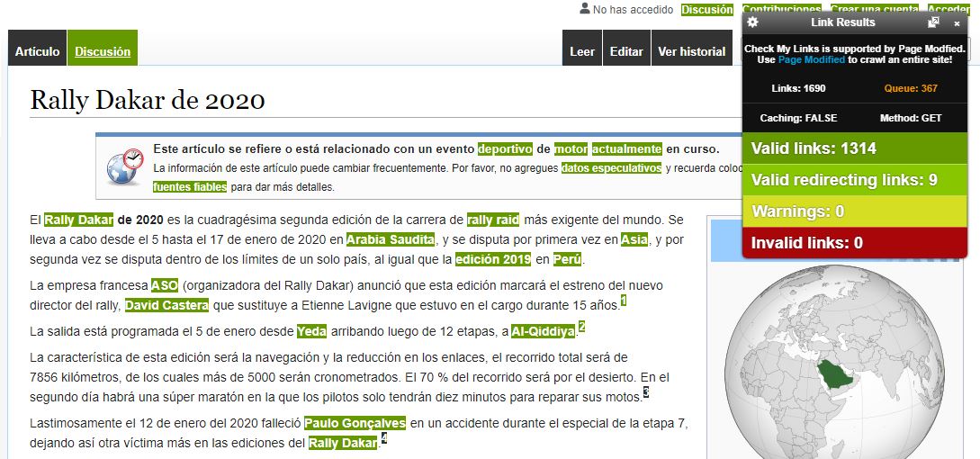Open the Paulo Gonçalves article link

tap(355, 423)
